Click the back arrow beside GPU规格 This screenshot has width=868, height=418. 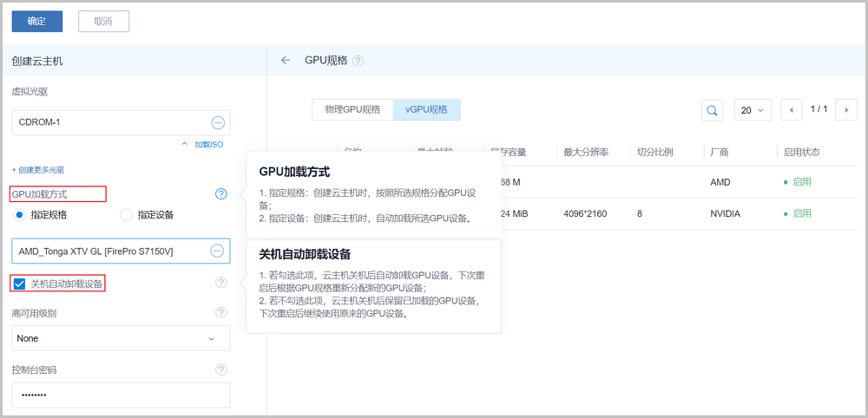pyautogui.click(x=286, y=61)
